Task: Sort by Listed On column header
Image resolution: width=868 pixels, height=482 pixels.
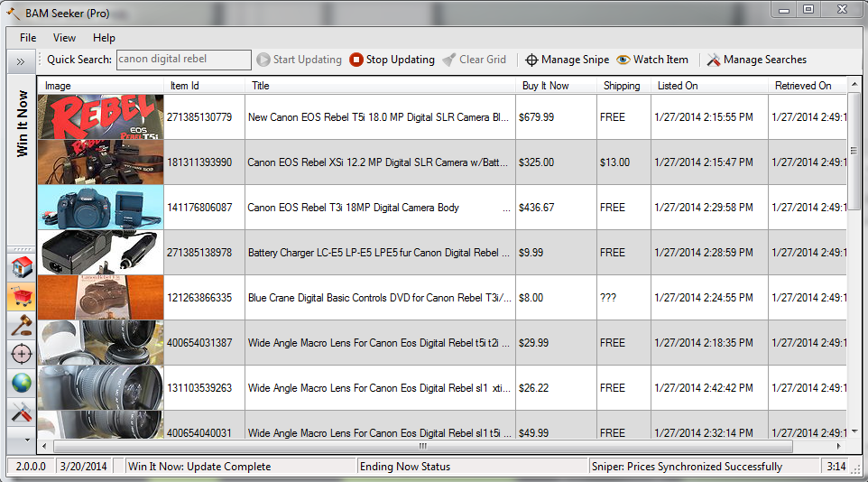Action: coord(710,86)
